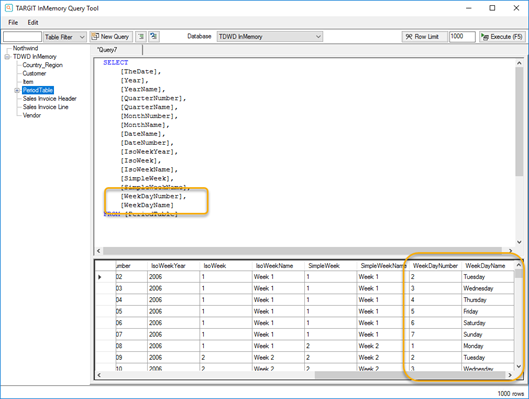The width and height of the screenshot is (529, 399).
Task: Click the query editor scroll up arrow
Action: (x=519, y=63)
